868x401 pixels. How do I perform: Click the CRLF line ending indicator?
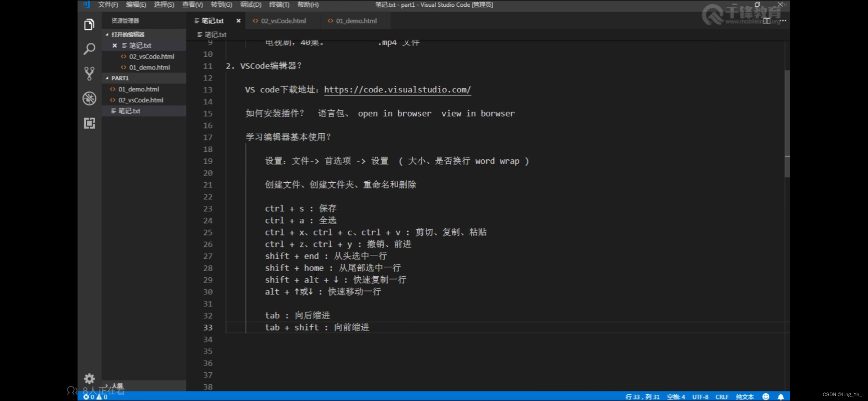click(721, 397)
